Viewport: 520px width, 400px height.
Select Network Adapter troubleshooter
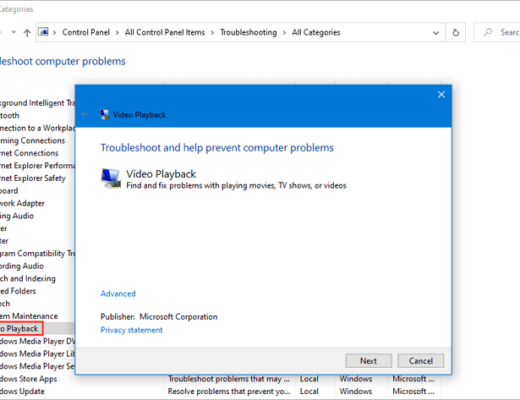coord(22,203)
